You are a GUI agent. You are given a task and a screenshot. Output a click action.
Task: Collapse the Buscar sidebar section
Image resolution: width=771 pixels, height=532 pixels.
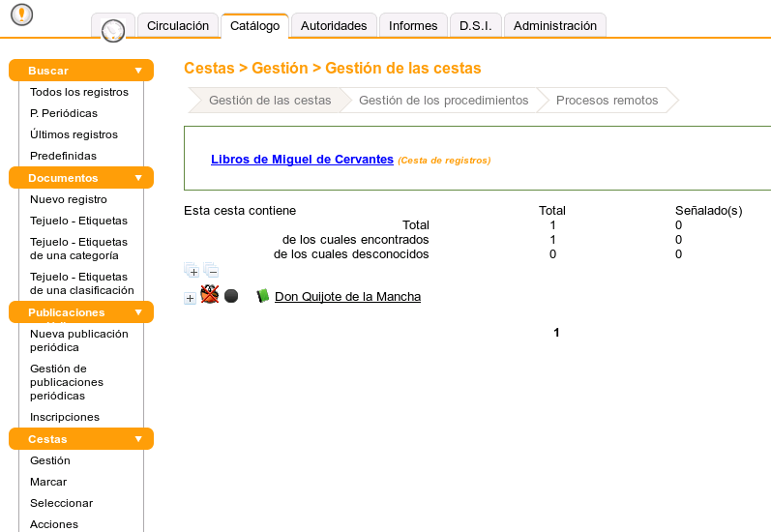tap(138, 71)
